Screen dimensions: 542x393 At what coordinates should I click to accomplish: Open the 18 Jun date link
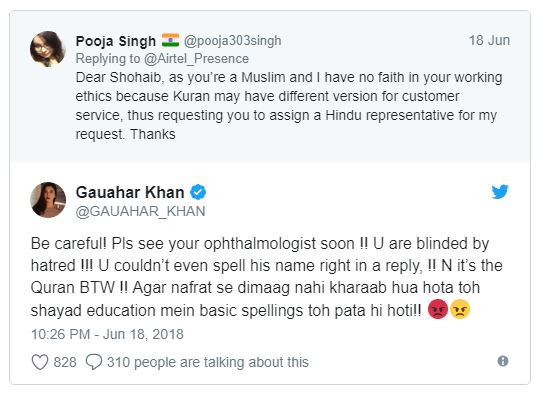489,40
